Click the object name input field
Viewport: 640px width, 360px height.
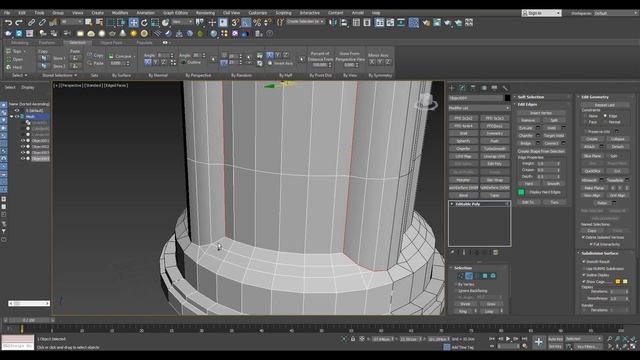tap(476, 98)
